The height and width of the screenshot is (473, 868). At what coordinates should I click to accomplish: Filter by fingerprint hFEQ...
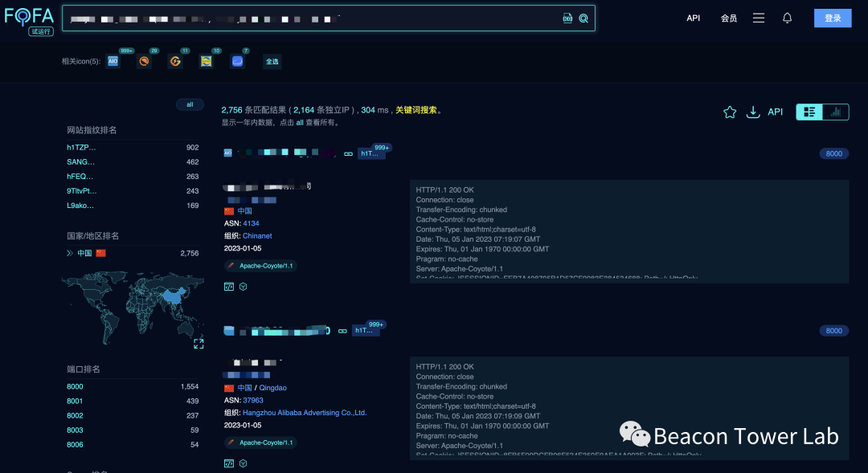pyautogui.click(x=80, y=177)
